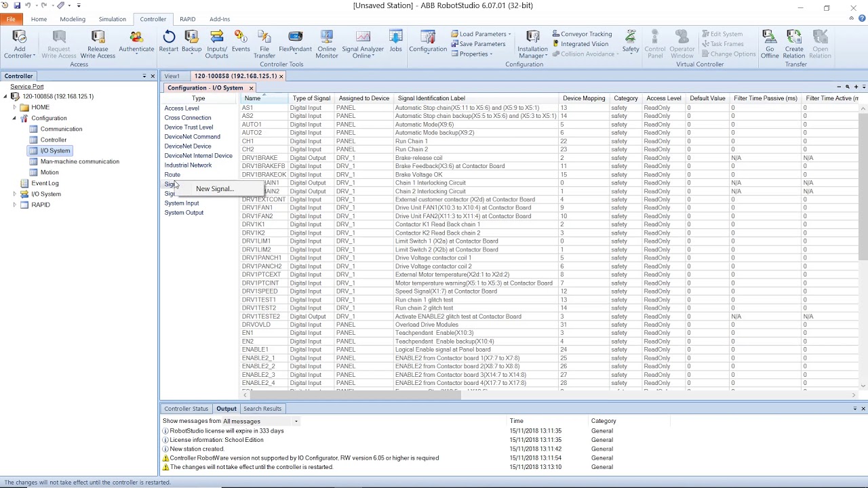Select Industrial Network type
The height and width of the screenshot is (488, 868).
[188, 165]
